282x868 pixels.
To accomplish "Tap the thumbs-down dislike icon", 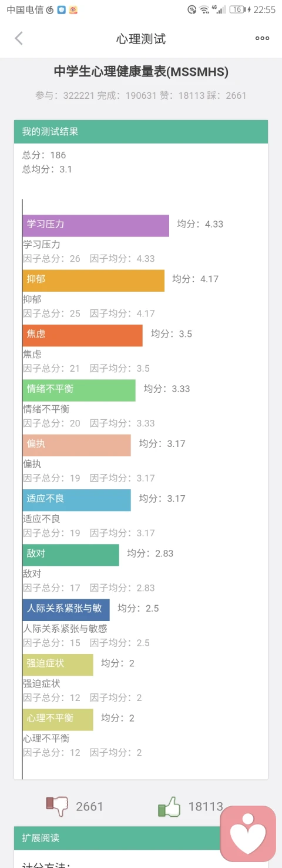I will (57, 806).
